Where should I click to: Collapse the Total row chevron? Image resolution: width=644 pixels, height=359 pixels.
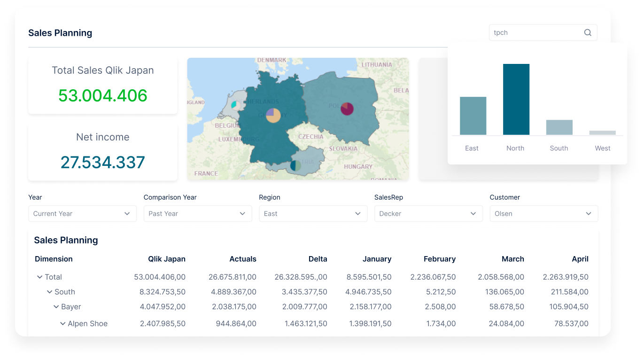(40, 277)
